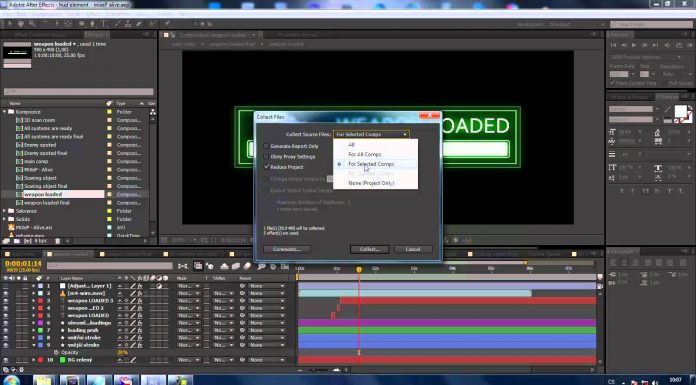Click weapon loaded final breadcrumb in viewer

231,44
